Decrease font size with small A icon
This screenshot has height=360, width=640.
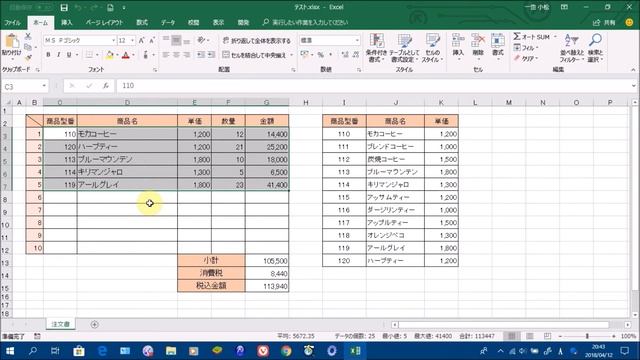(152, 40)
